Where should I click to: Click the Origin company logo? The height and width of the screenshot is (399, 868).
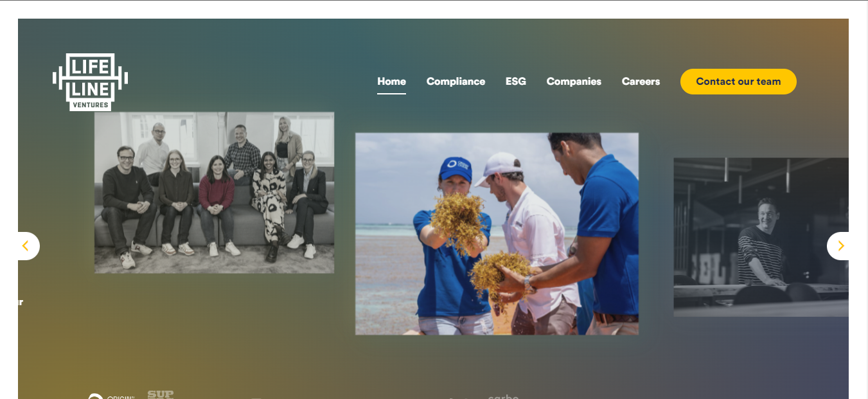click(111, 396)
